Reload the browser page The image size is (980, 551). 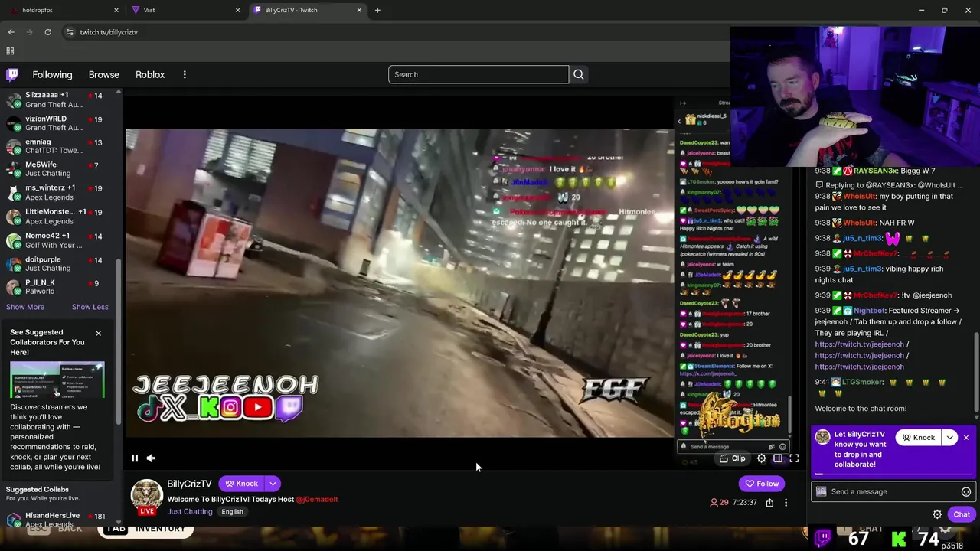[x=47, y=32]
